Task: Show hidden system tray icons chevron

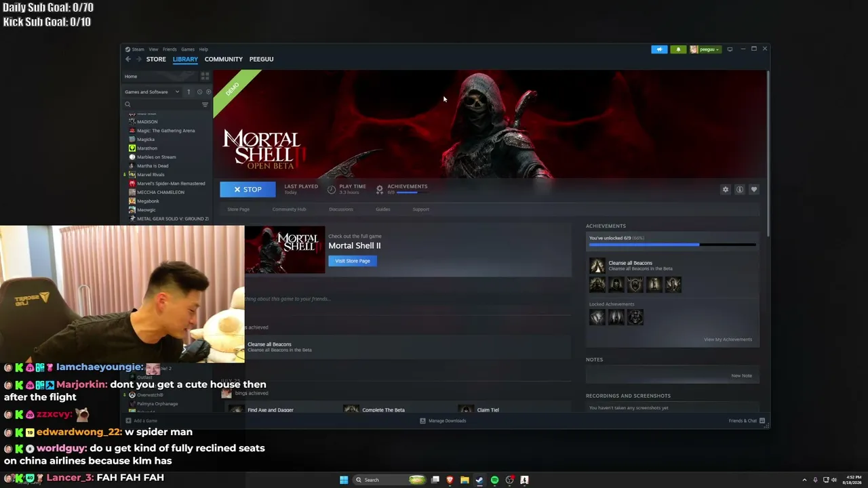Action: click(x=804, y=480)
